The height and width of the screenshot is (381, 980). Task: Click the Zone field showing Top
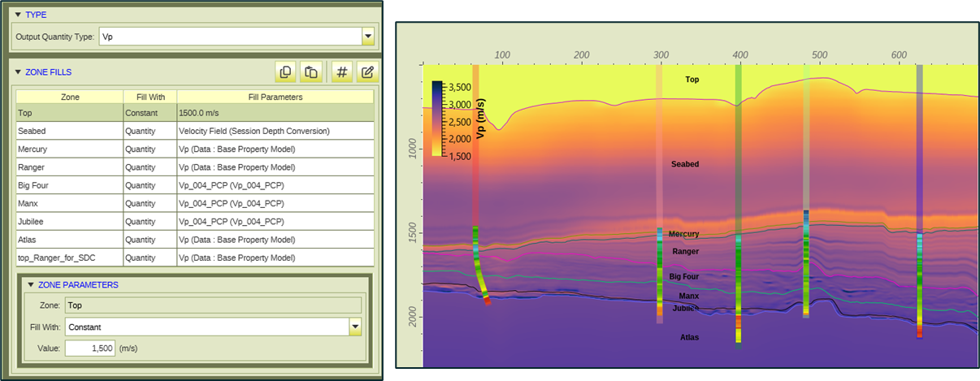(x=213, y=305)
